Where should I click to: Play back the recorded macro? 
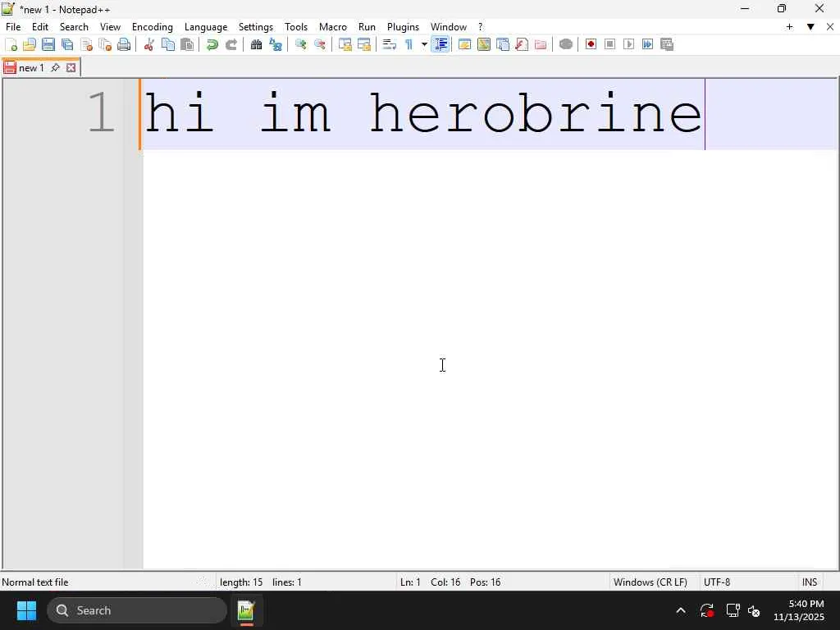(629, 44)
